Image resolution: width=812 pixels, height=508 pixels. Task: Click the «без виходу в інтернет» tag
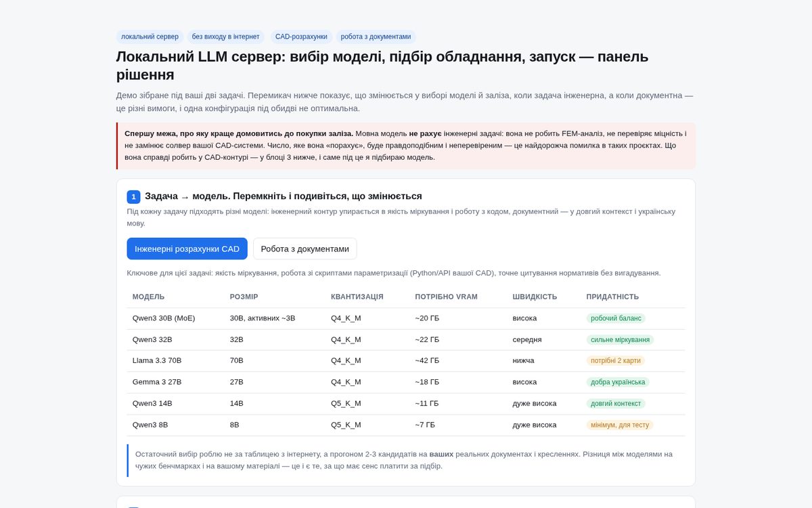[225, 37]
